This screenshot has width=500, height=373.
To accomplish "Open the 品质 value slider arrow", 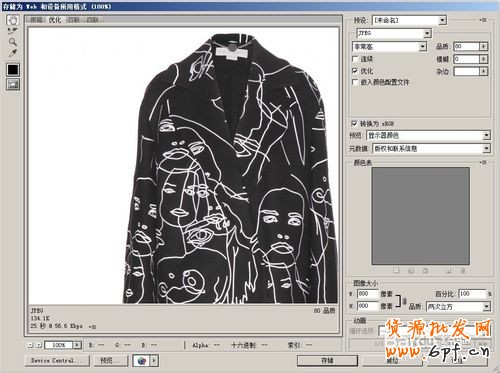I will click(x=484, y=47).
